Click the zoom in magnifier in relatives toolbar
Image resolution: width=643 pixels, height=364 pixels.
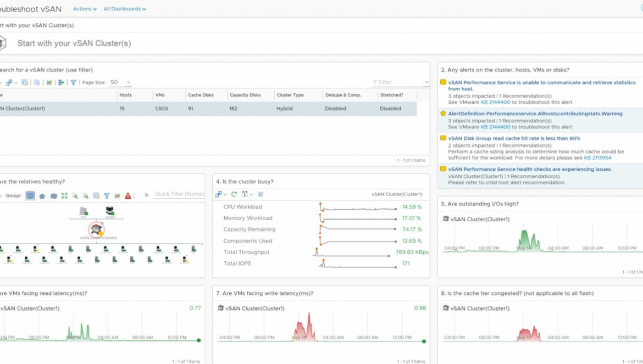[x=75, y=195]
